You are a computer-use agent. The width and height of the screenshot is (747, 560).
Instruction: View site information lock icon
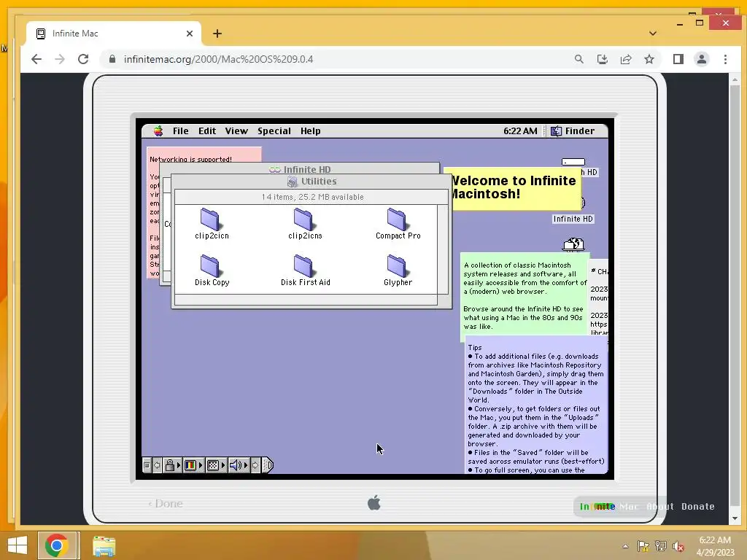point(112,59)
